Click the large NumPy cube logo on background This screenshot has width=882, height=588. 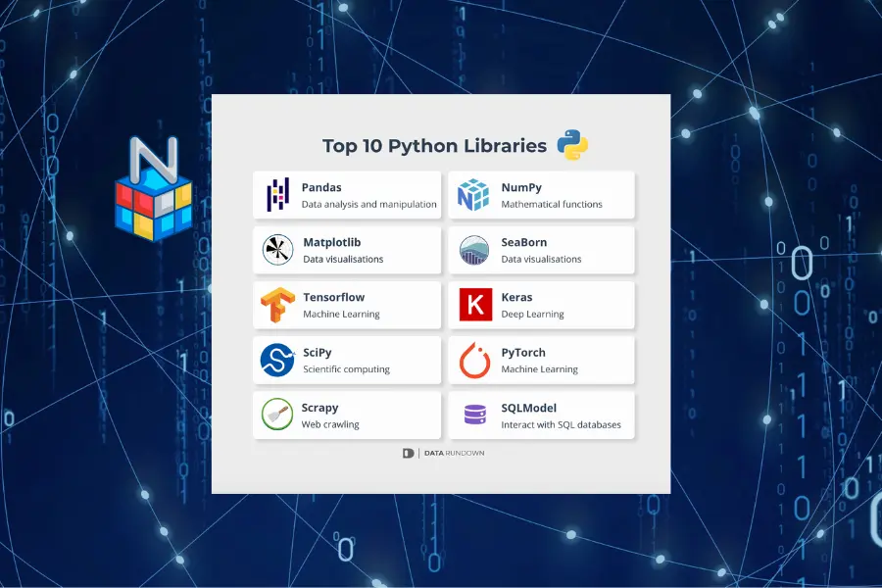point(154,189)
